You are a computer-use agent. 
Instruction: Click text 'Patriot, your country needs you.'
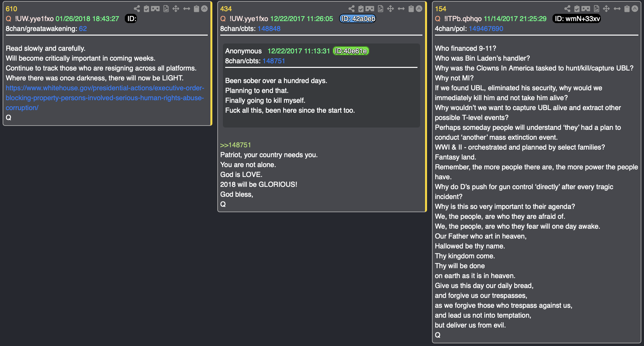(269, 155)
